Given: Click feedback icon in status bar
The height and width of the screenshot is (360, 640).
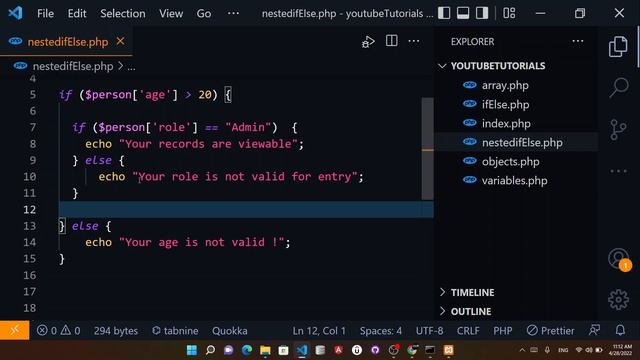Looking at the screenshot, I should (x=594, y=330).
